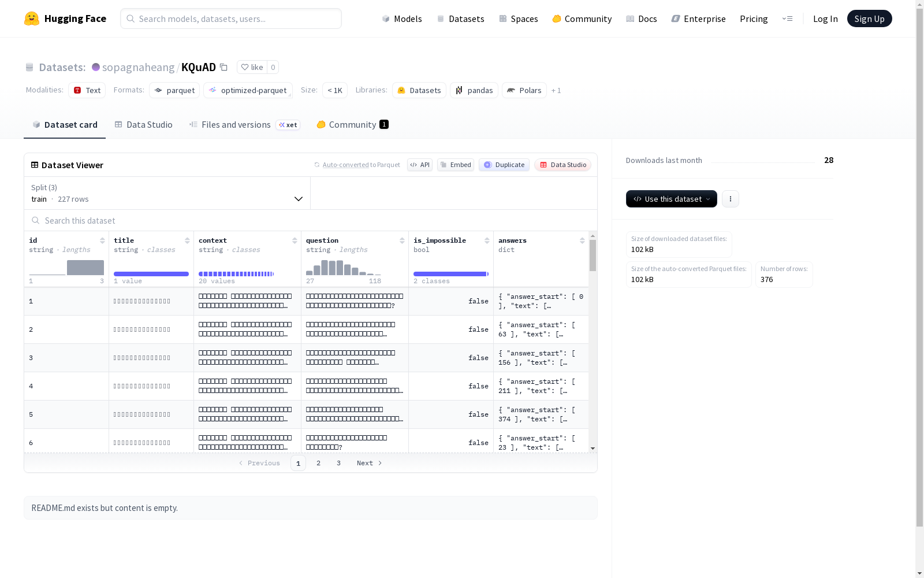Open Docs from the top navigation
Screen dimensions: 924x578
(642, 18)
